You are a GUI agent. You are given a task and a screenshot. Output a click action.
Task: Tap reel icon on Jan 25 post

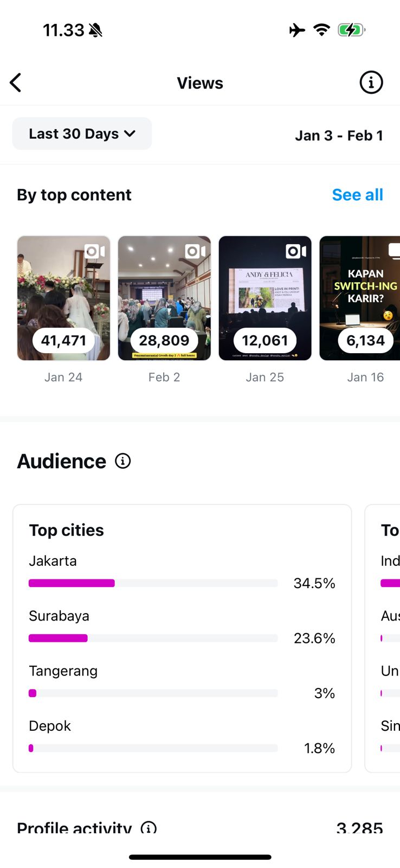tap(296, 251)
